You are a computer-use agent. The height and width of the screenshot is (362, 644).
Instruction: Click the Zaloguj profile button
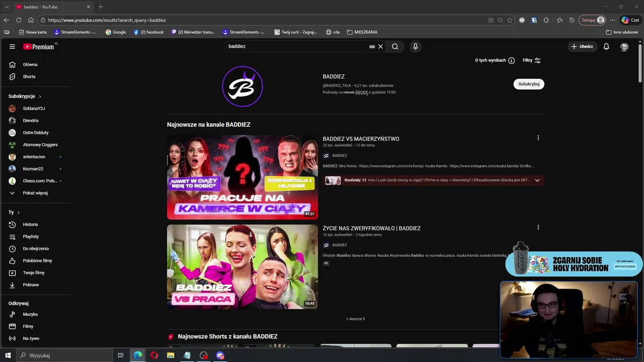click(593, 20)
